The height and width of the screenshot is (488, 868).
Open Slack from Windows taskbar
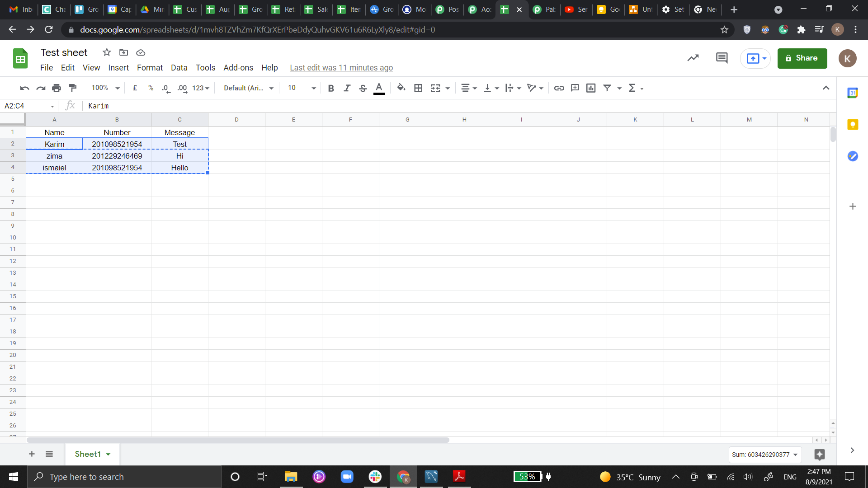point(375,477)
